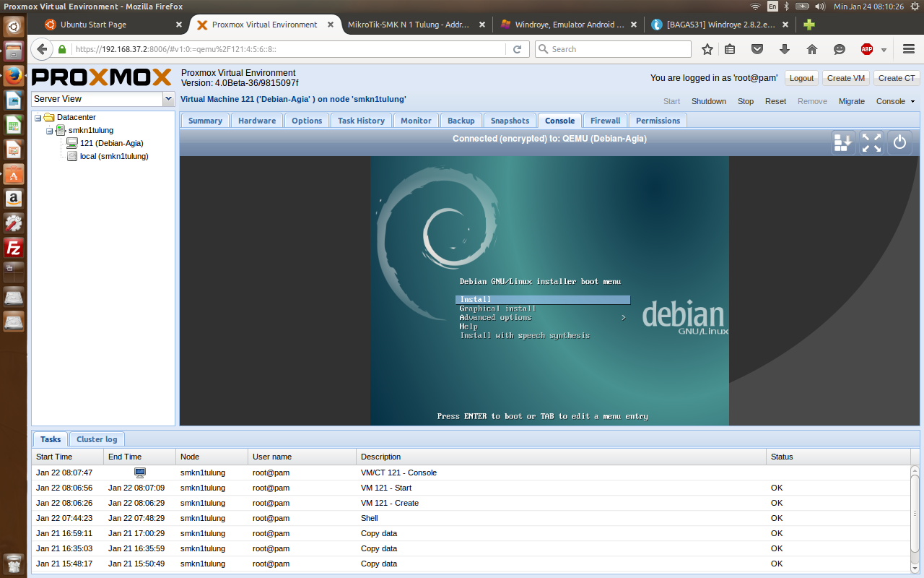Viewport: 924px width, 578px height.
Task: Switch to the Hardware tab
Action: tap(257, 121)
